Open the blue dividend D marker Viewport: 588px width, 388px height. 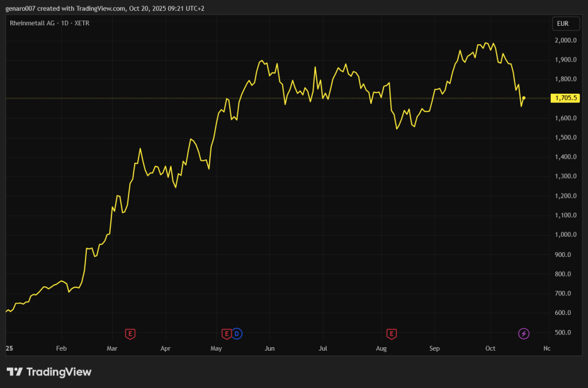click(x=237, y=333)
